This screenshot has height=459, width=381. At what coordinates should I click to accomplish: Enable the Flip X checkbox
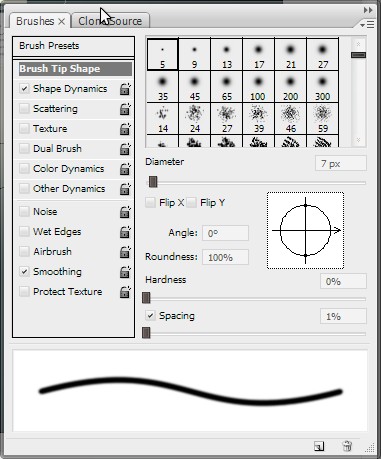point(150,202)
